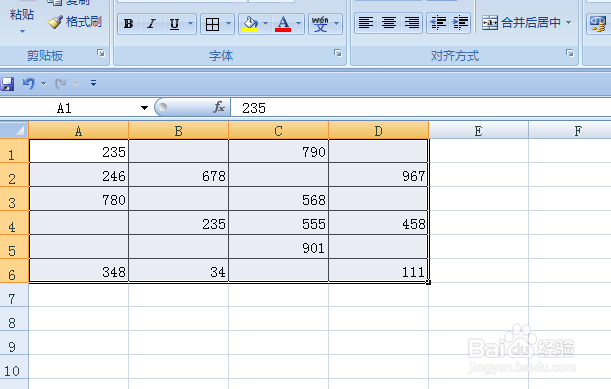
Task: Open borders dropdown arrow
Action: point(229,24)
